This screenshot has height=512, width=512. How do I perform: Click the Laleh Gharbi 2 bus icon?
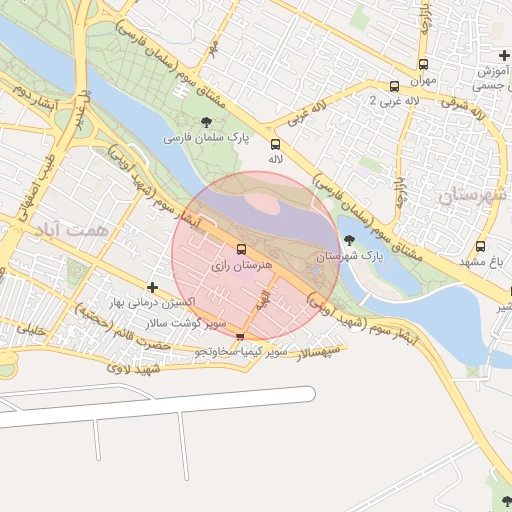tap(394, 86)
